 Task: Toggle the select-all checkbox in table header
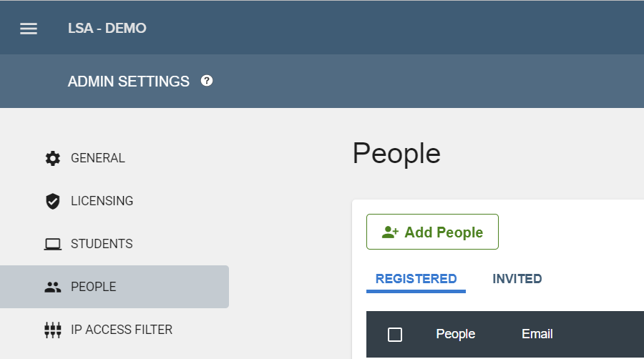(395, 335)
